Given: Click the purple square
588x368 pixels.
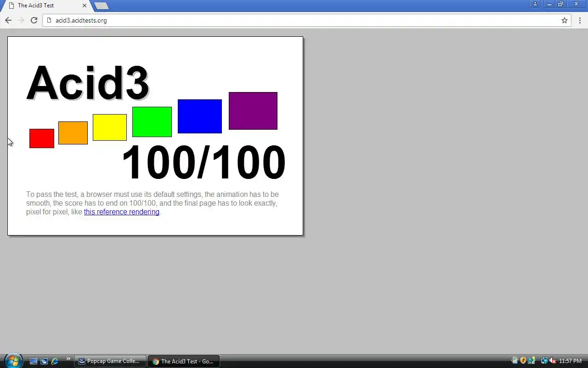Looking at the screenshot, I should click(x=253, y=111).
